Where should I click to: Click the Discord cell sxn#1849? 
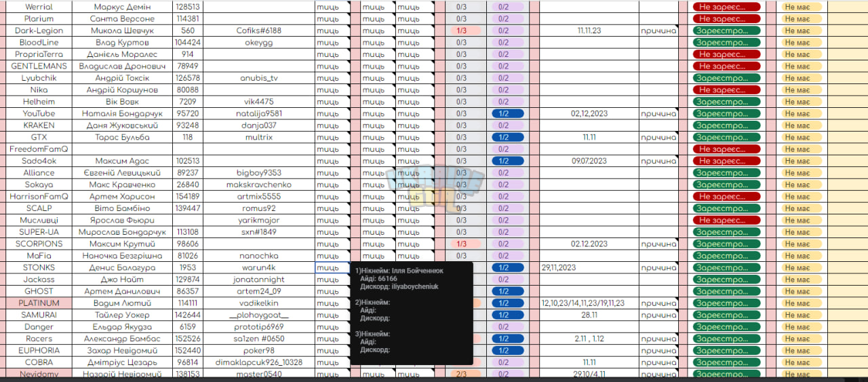[x=259, y=232]
